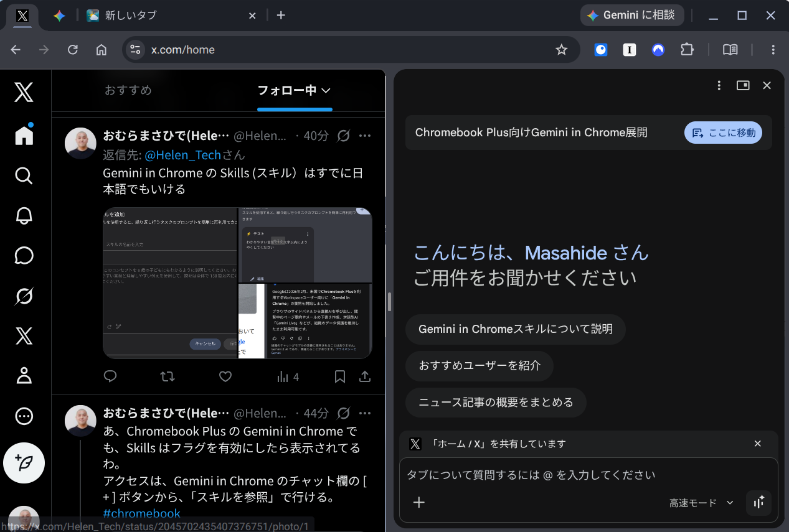Open the X search (magnifier) page

pyautogui.click(x=24, y=175)
